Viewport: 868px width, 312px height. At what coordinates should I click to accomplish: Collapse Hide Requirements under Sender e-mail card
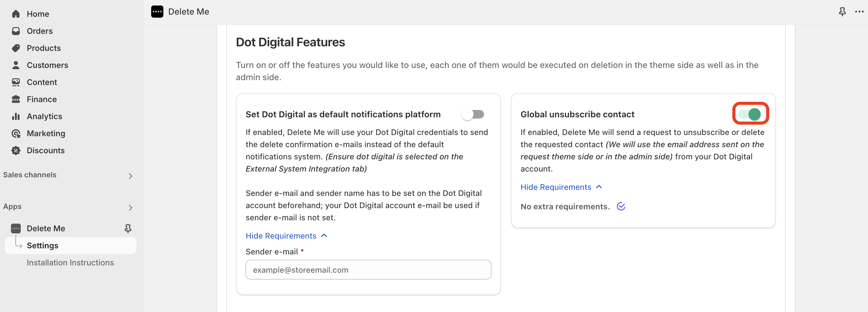coord(286,236)
